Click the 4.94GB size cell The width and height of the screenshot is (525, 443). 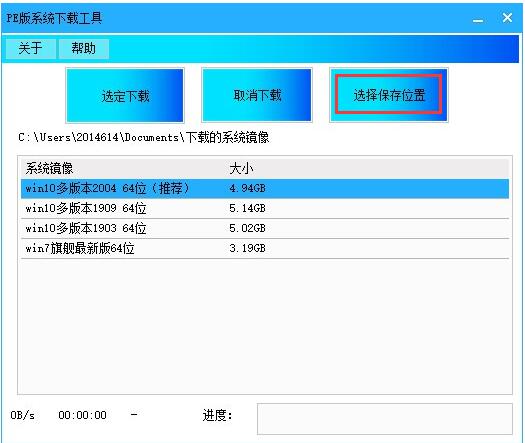tap(247, 189)
